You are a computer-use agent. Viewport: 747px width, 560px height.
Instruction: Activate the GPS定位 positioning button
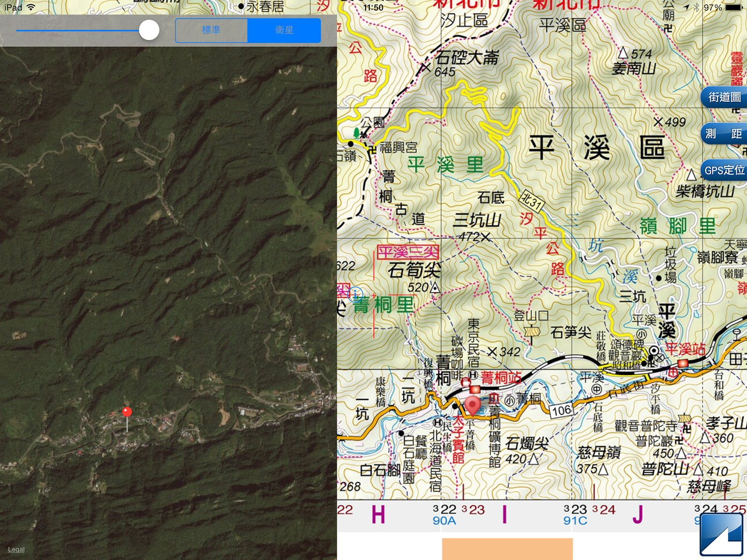(x=724, y=170)
